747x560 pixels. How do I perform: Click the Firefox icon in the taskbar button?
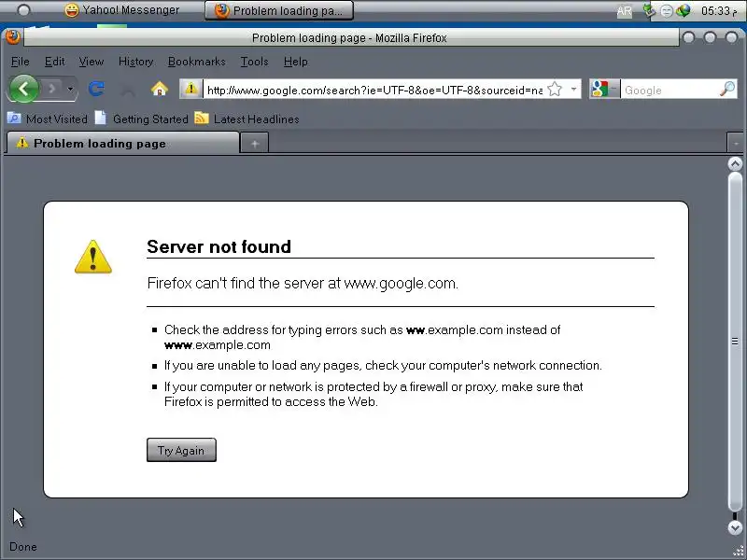click(x=221, y=10)
